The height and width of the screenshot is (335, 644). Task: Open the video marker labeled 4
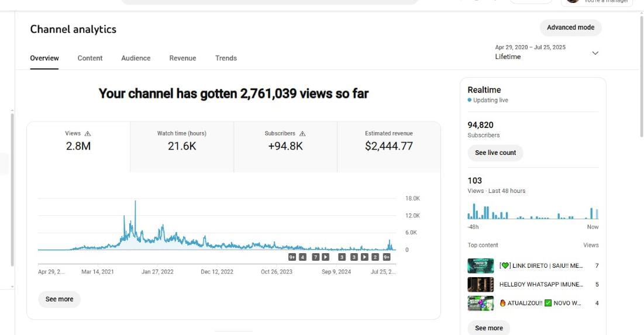(x=302, y=257)
